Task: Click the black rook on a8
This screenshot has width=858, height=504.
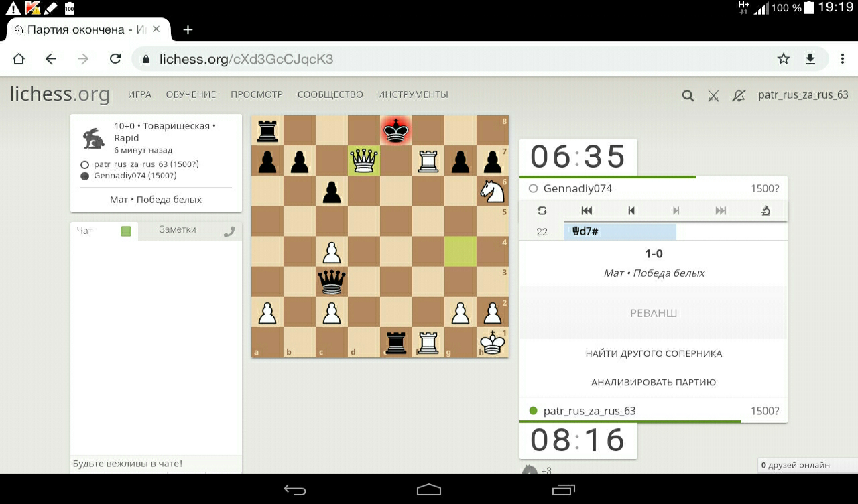Action: click(x=267, y=130)
